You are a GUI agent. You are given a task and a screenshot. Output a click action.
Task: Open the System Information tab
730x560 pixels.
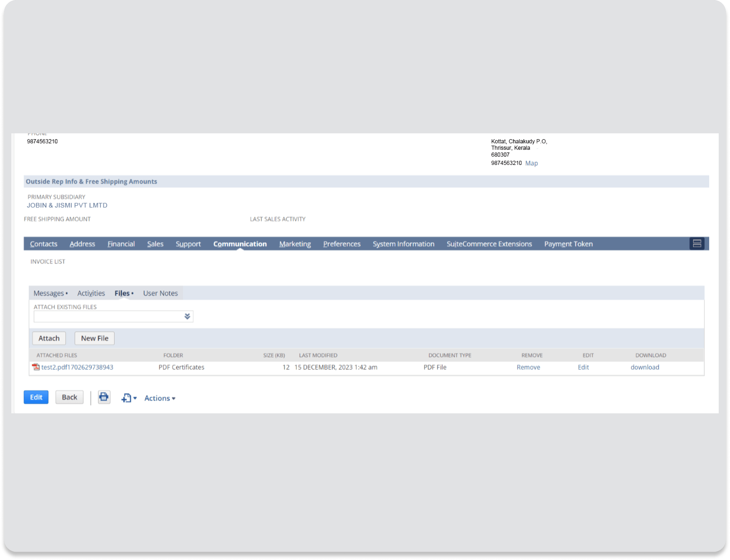click(403, 244)
